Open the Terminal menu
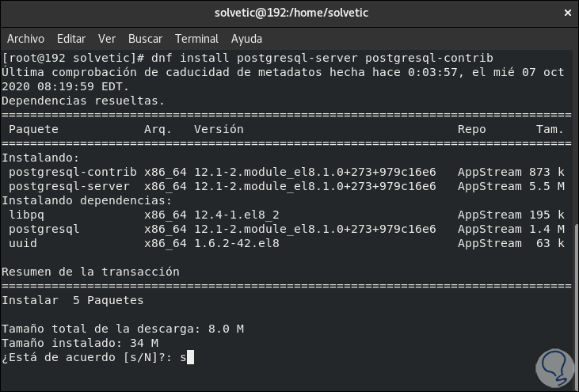579x392 pixels. [x=196, y=38]
